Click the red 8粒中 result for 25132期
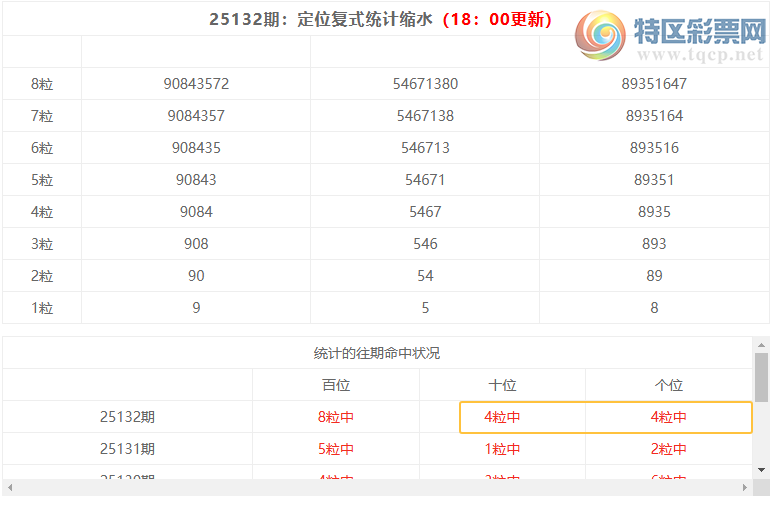Image resolution: width=776 pixels, height=507 pixels. click(x=336, y=417)
